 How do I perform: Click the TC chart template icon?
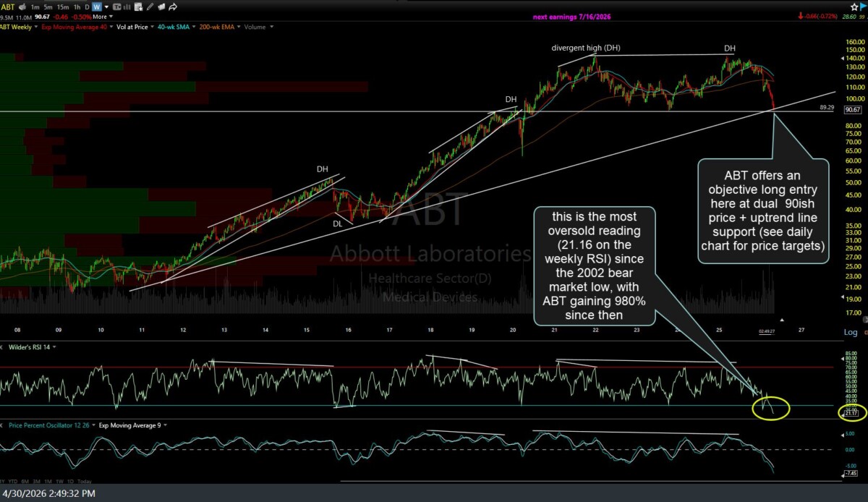click(x=116, y=7)
